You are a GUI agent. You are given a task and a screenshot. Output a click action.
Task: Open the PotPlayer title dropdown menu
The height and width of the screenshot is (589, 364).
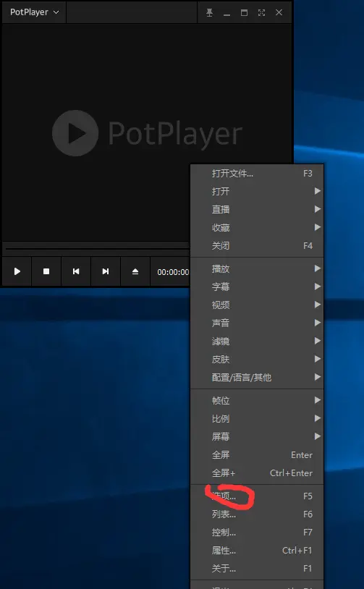pos(34,12)
